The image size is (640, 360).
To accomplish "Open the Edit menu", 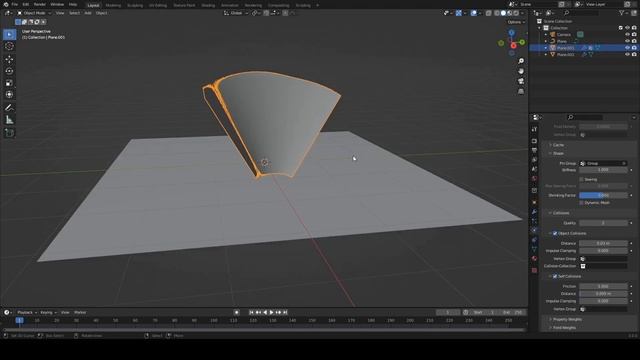I will point(26,4).
